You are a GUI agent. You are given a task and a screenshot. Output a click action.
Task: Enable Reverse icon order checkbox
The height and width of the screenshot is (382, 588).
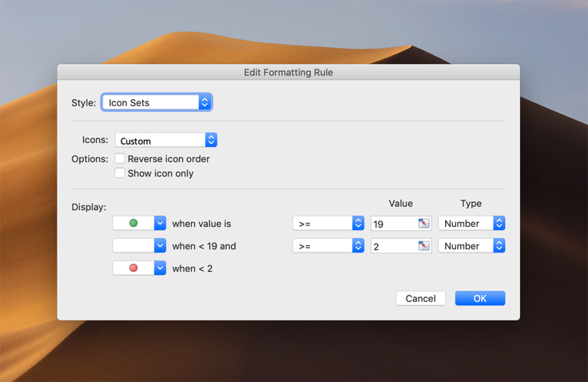tap(120, 159)
